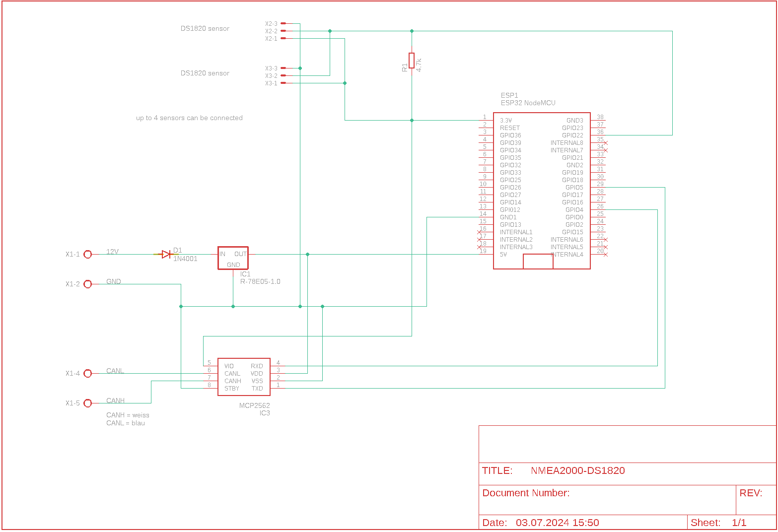The height and width of the screenshot is (532, 778).
Task: Select the VDD pin of MCP2562
Action: coord(257,374)
